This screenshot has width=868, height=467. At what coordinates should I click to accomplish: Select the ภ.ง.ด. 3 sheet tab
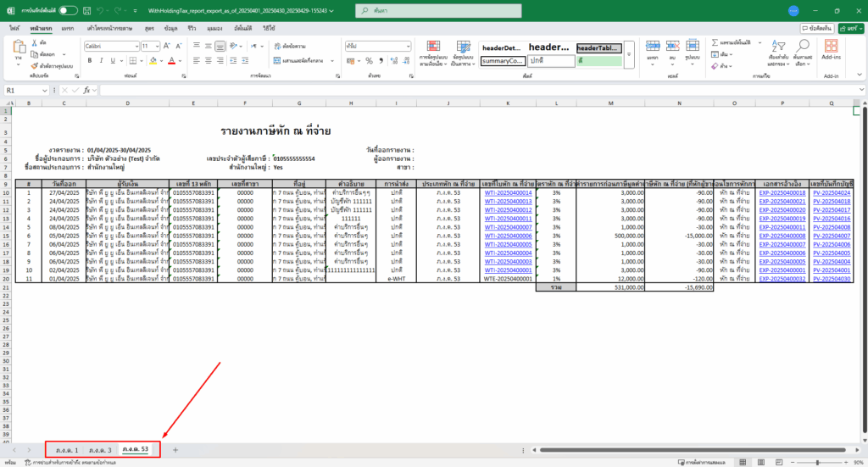(x=100, y=450)
